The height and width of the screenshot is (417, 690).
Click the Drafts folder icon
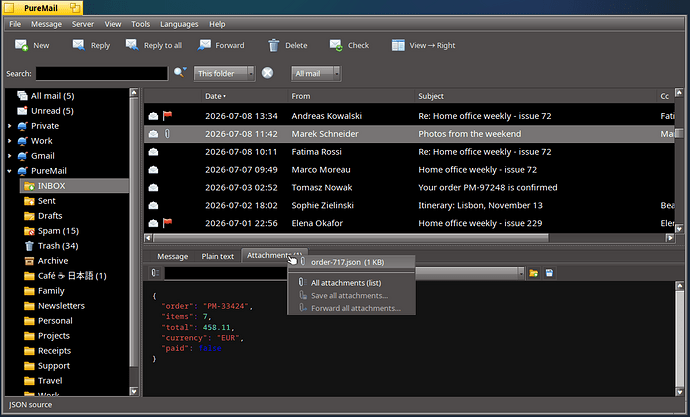tap(29, 216)
